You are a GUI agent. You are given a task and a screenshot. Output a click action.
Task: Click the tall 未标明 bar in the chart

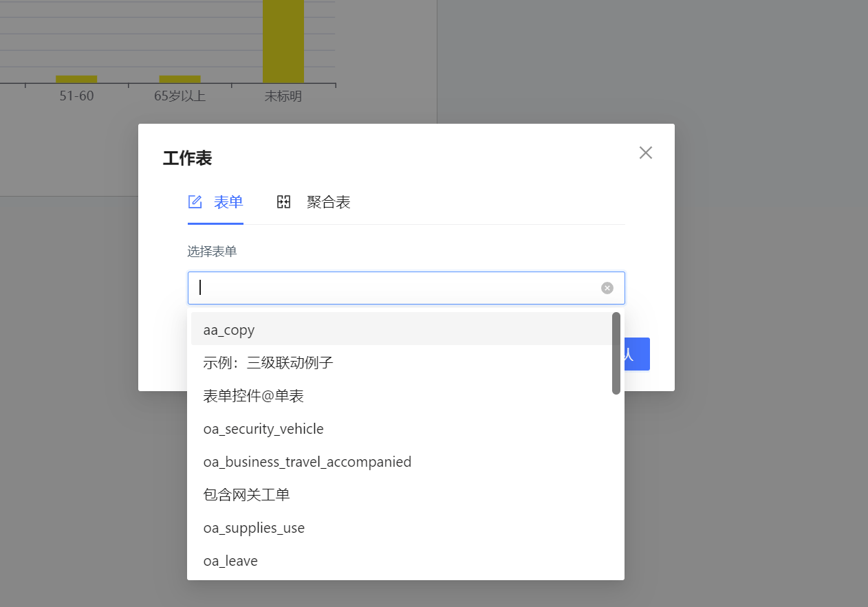point(283,41)
